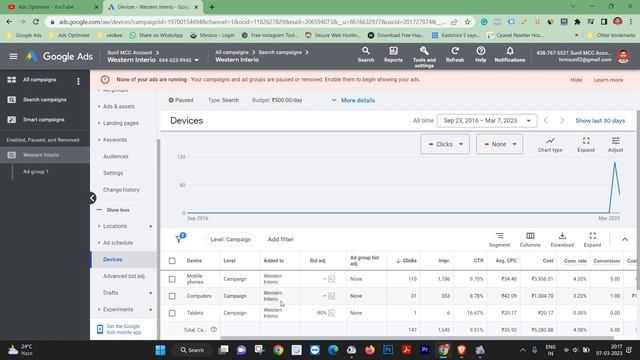Click the browser address bar
The image size is (640, 360).
251,22
